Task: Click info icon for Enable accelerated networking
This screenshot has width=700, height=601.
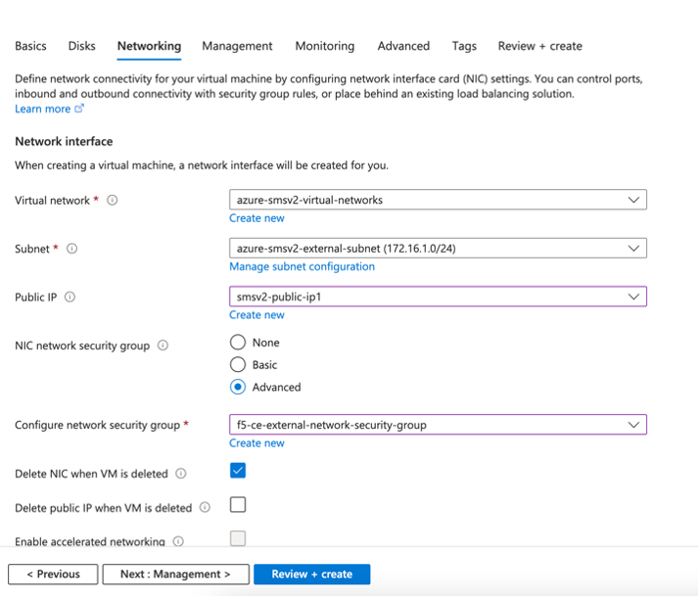Action: [x=177, y=541]
